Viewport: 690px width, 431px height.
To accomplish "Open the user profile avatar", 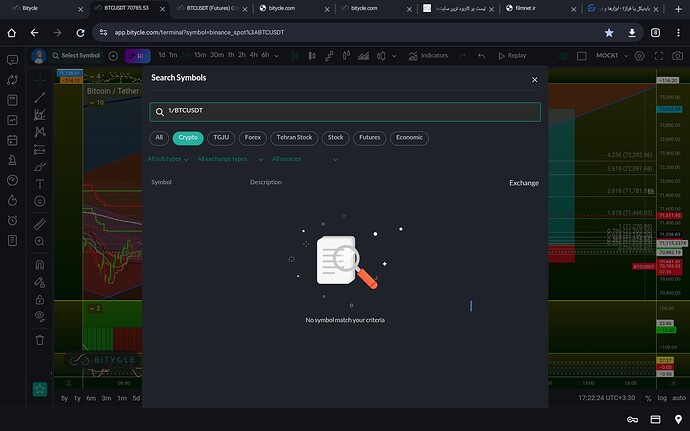I will (39, 56).
